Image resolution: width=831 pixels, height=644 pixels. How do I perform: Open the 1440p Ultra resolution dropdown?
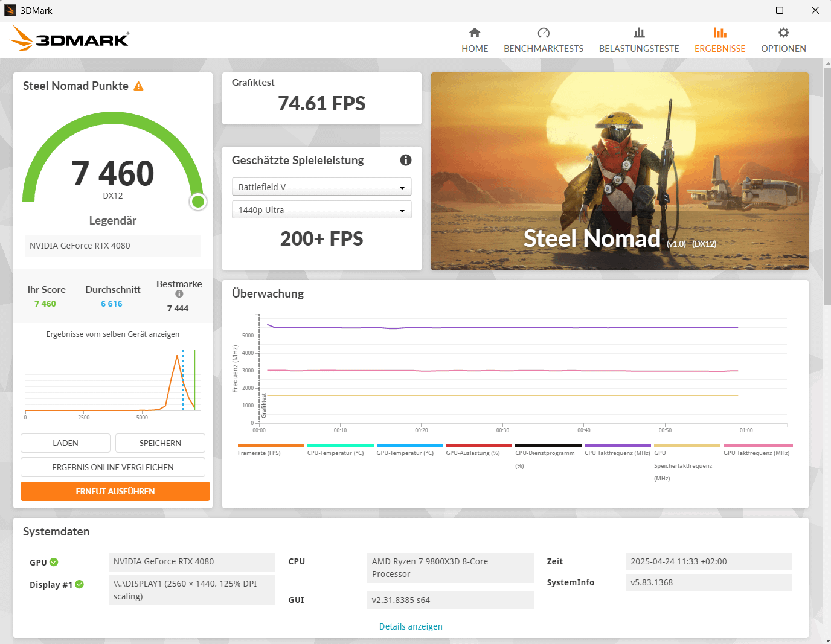[322, 210]
